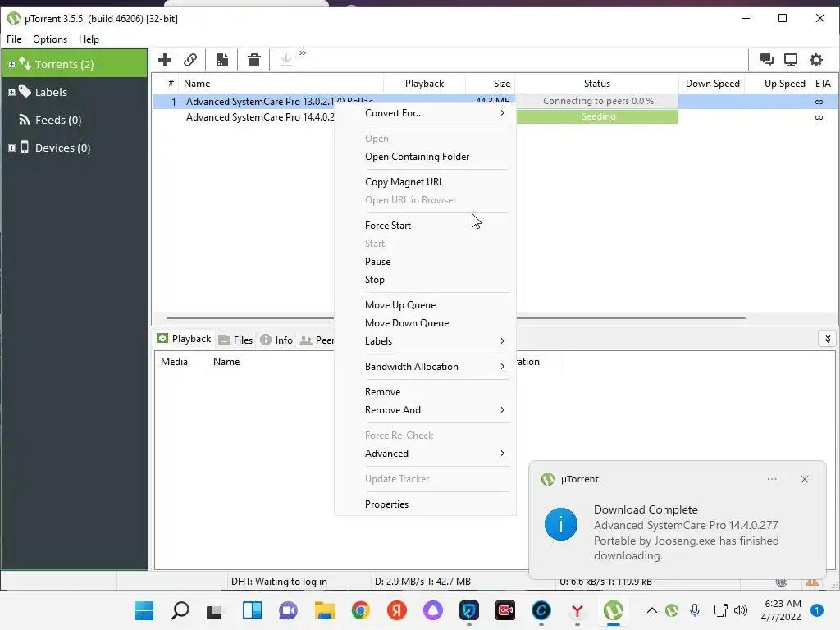This screenshot has width=840, height=630.
Task: Choose Properties in context menu
Action: (426, 504)
